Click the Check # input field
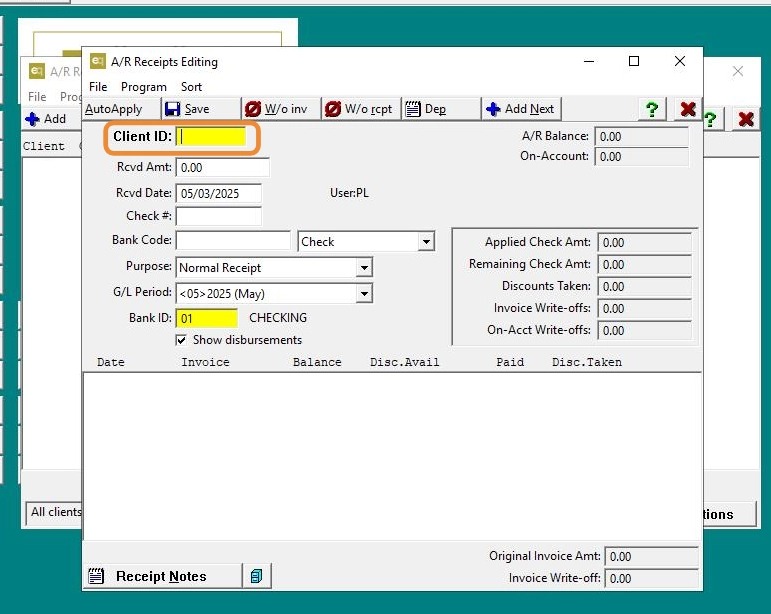 pos(218,216)
